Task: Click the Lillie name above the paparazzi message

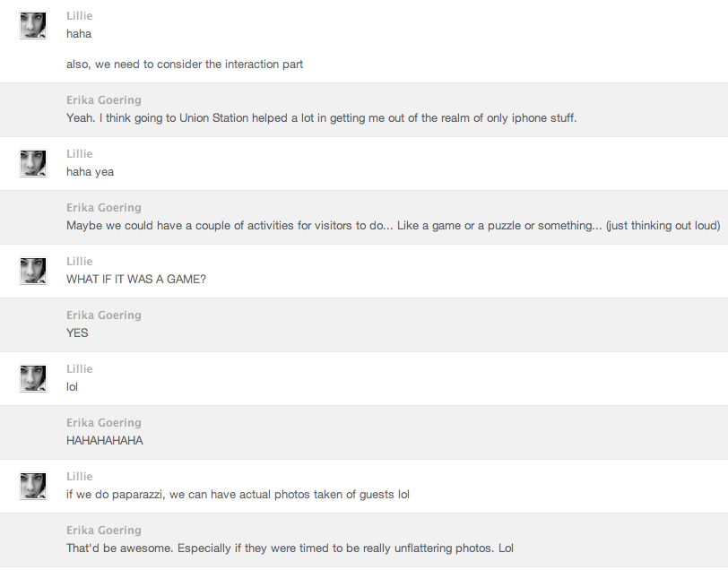Action: tap(79, 477)
